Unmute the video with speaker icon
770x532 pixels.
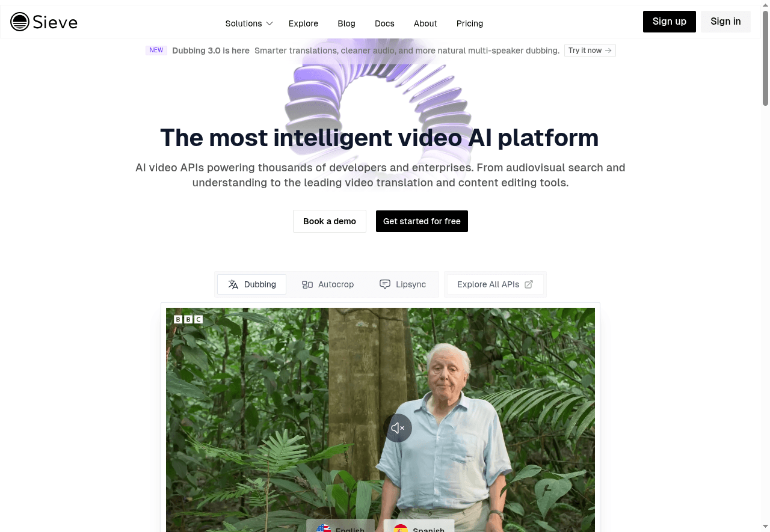(398, 428)
